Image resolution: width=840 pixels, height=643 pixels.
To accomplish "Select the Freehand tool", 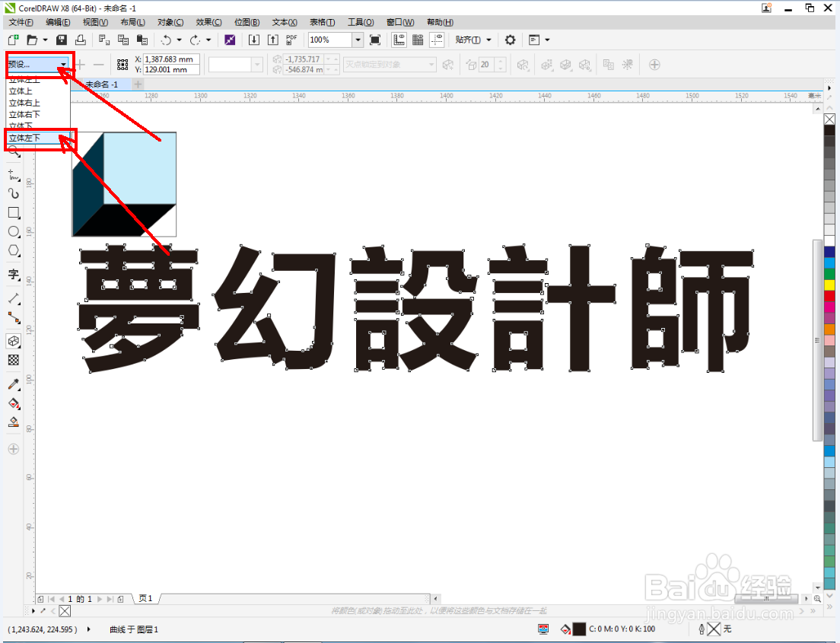I will coord(14,175).
